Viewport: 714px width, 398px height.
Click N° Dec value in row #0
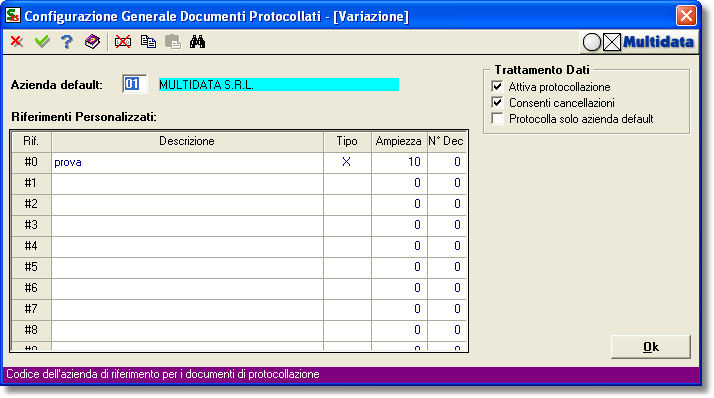click(447, 162)
